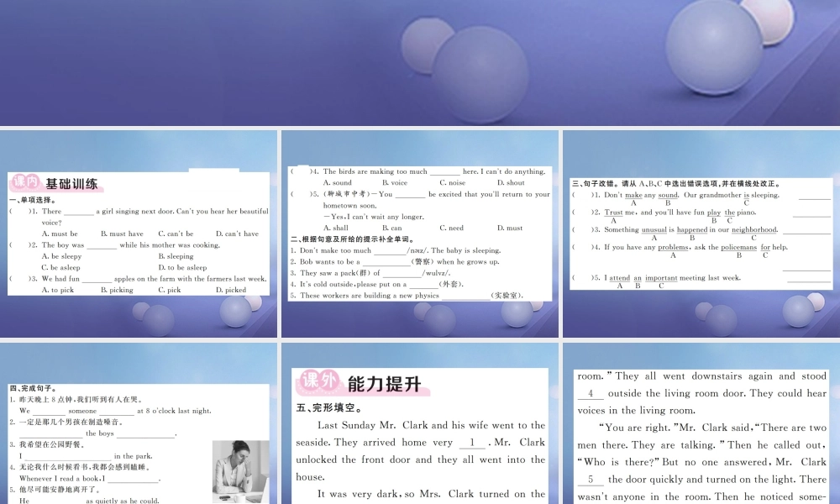Click sentence 'Trust me, and you'll have fun'
Image resolution: width=840 pixels, height=504 pixels.
pyautogui.click(x=680, y=212)
